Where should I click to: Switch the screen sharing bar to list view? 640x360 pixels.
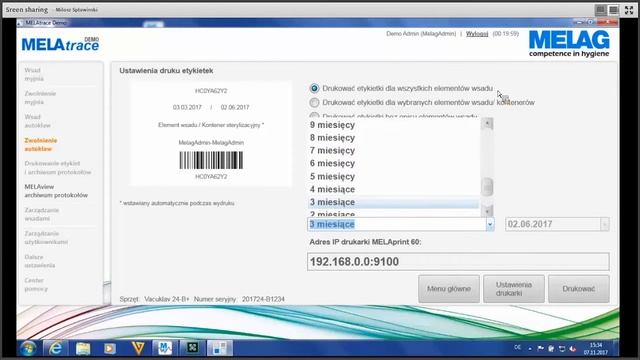[613, 10]
